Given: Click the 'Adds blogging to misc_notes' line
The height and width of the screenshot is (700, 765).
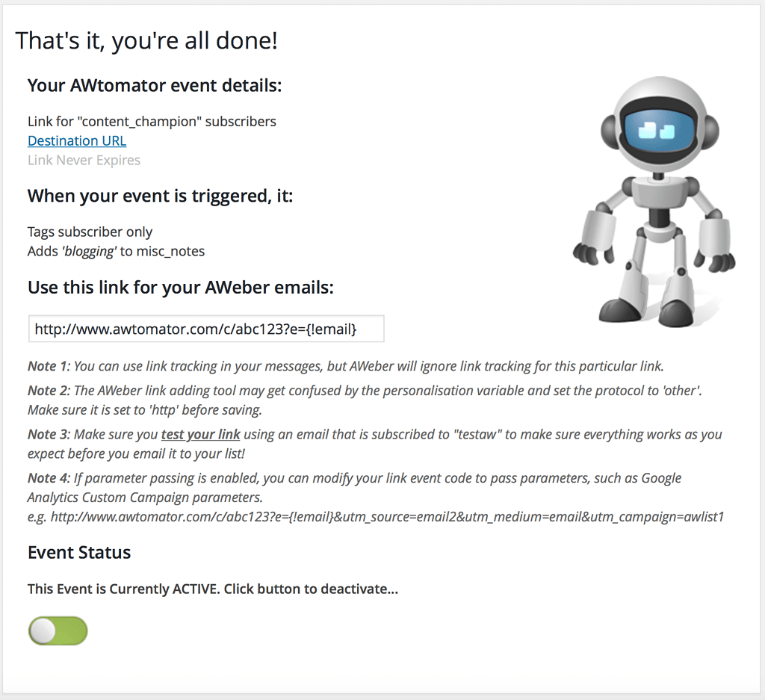Looking at the screenshot, I should coord(116,251).
